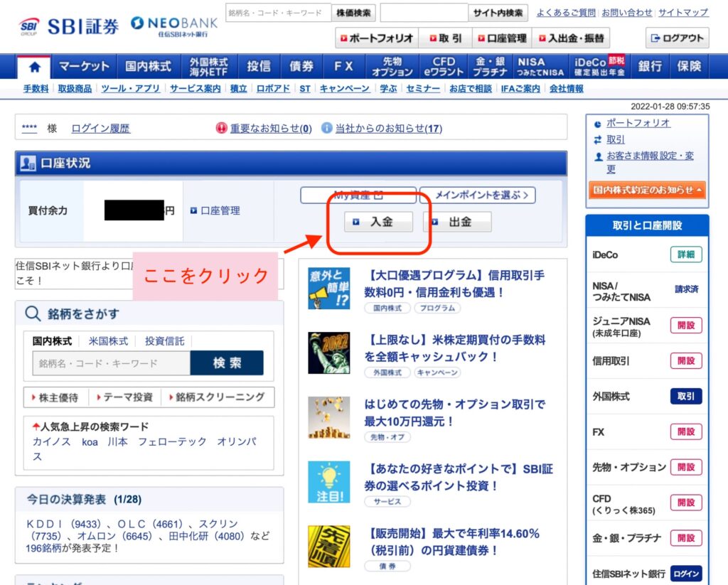Viewport: 728px width, 585px height.
Task: Focus the site search input field
Action: click(x=424, y=13)
